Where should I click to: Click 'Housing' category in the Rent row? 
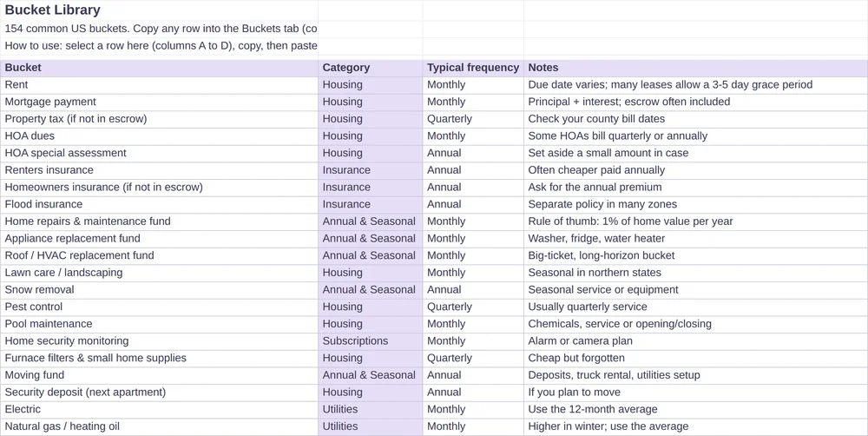point(371,85)
